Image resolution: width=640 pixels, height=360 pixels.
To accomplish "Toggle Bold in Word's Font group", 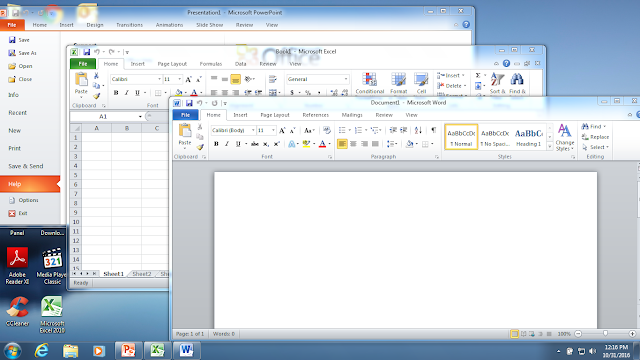I will pos(216,144).
